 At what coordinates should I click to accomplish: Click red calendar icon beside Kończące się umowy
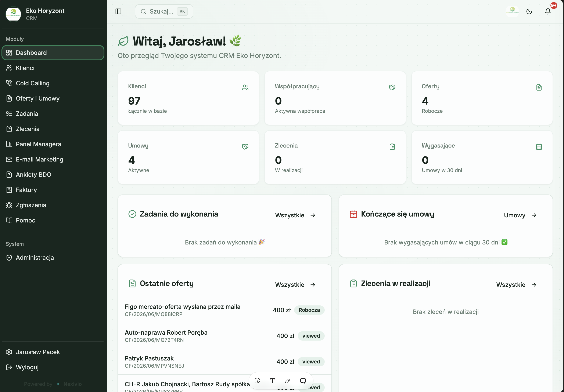[x=353, y=214]
